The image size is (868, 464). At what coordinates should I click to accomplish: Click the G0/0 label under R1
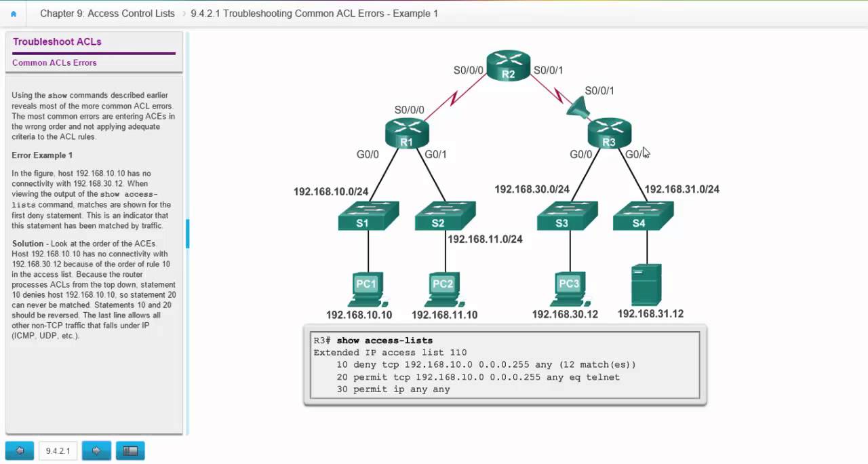[368, 154]
